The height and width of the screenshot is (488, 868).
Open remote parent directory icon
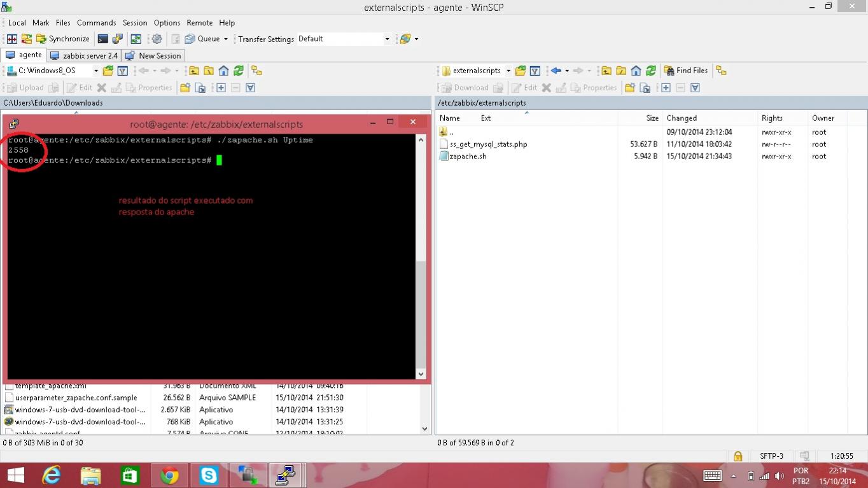[x=606, y=71]
